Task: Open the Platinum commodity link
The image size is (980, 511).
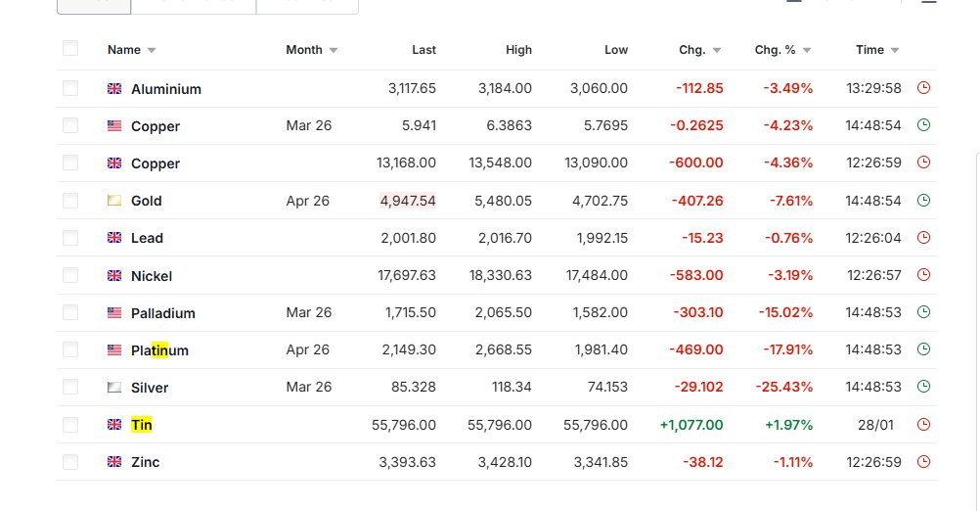Action: [159, 350]
